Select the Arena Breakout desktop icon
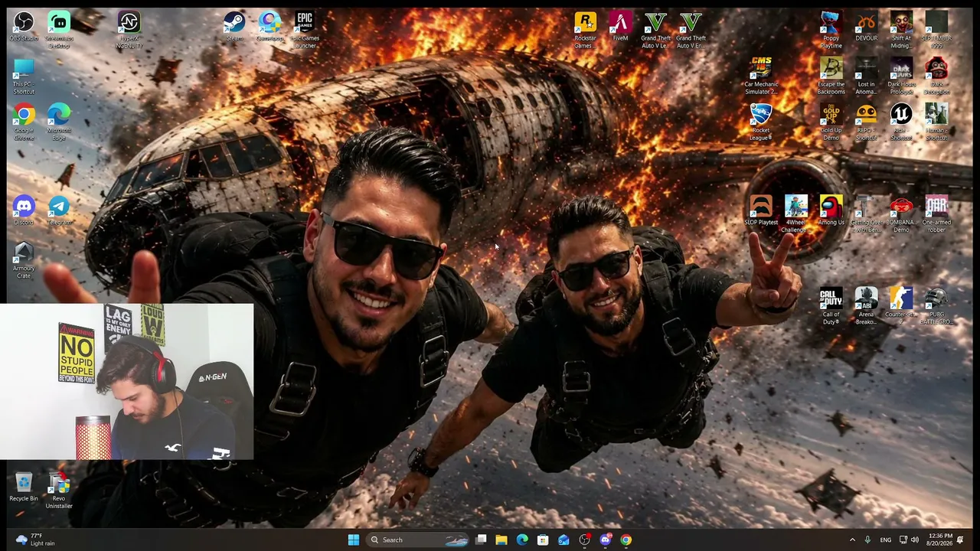Screen dimensions: 980x551 coord(866,306)
